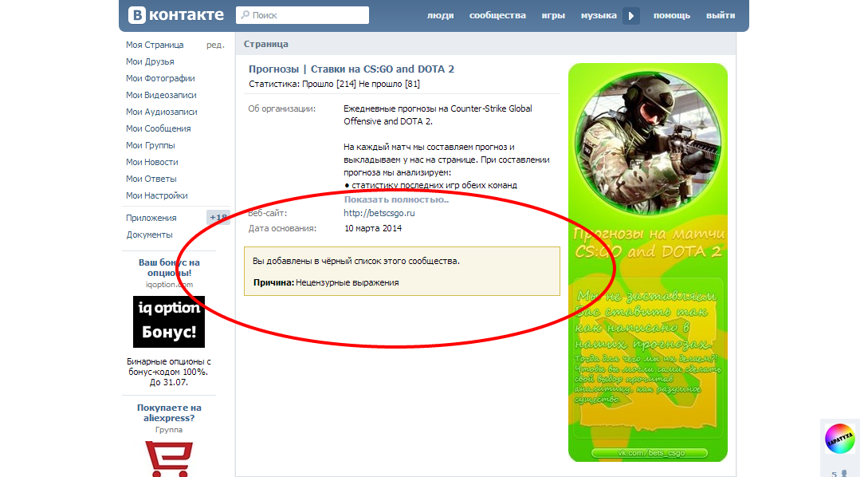Screen dimensions: 868x477
Task: Click the colorful round avatar at bottom right
Action: click(839, 439)
